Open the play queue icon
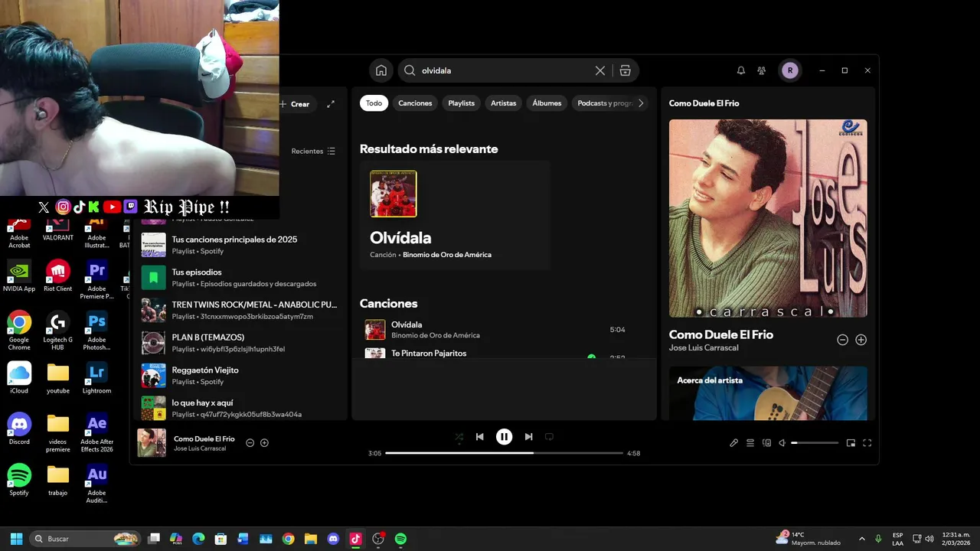Screen dimensions: 980x551 (750, 442)
